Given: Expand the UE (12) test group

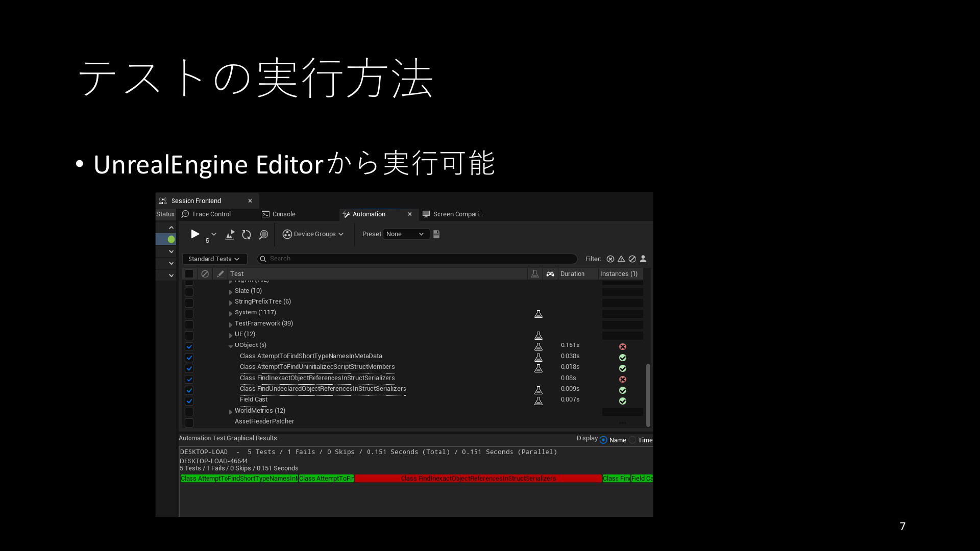Looking at the screenshot, I should pyautogui.click(x=231, y=335).
